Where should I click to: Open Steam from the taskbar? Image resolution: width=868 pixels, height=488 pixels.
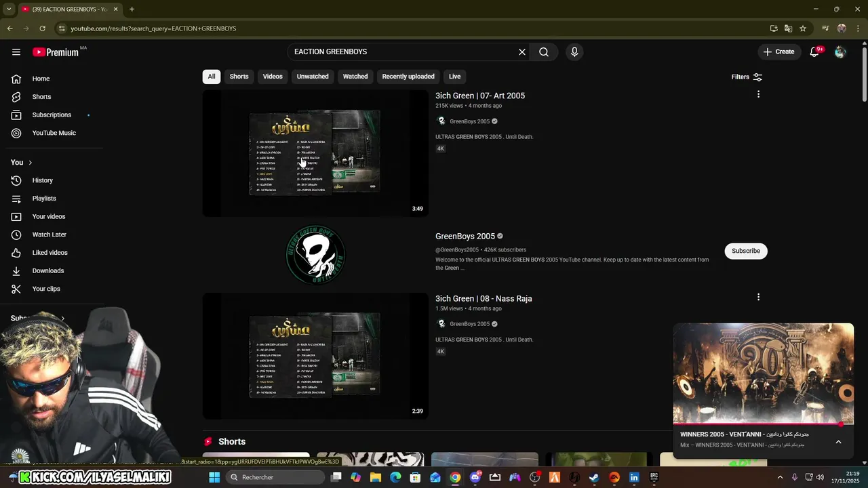tap(594, 477)
